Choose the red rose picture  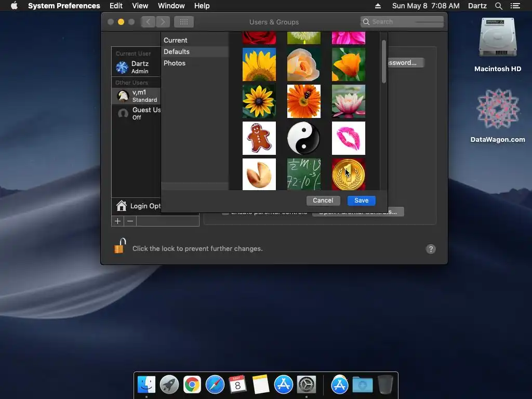point(259,38)
